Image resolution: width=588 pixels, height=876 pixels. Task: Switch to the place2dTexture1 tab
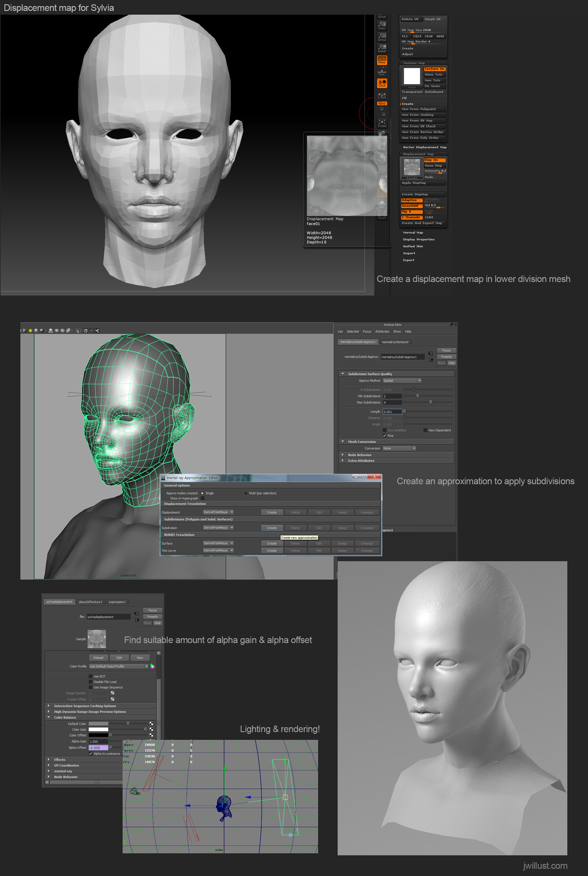(x=90, y=602)
